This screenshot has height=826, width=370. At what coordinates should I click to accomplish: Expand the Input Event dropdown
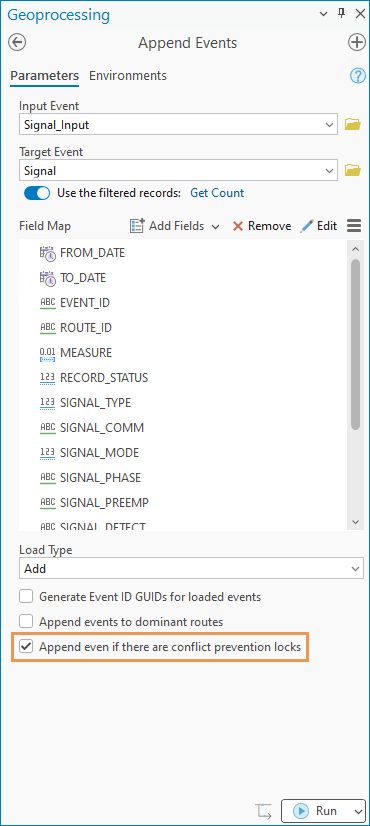(330, 125)
